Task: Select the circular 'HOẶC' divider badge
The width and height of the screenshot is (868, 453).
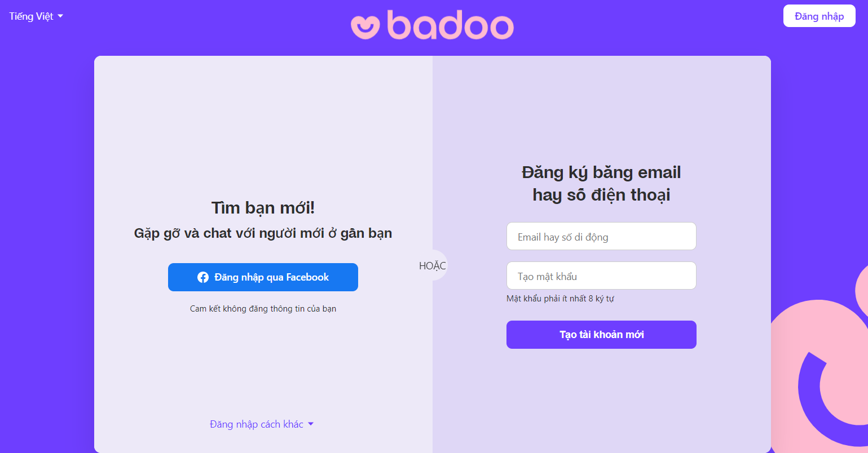Action: [x=433, y=265]
